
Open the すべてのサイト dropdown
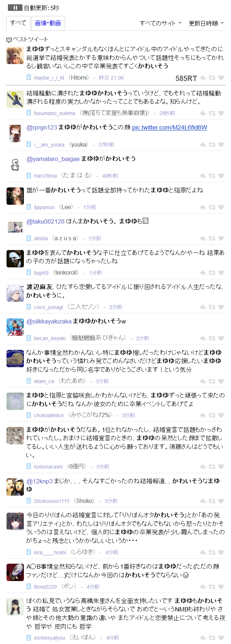pyautogui.click(x=161, y=23)
